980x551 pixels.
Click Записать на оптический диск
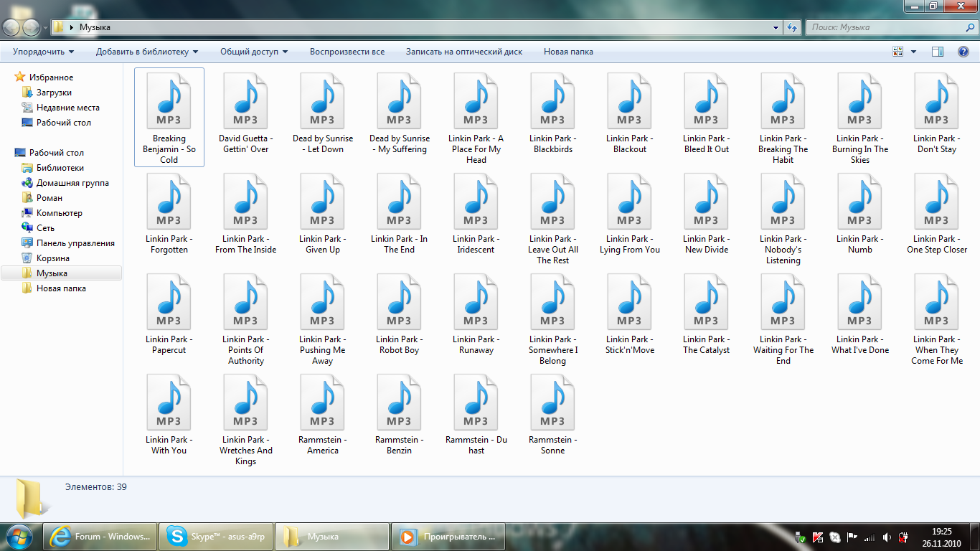click(x=464, y=52)
